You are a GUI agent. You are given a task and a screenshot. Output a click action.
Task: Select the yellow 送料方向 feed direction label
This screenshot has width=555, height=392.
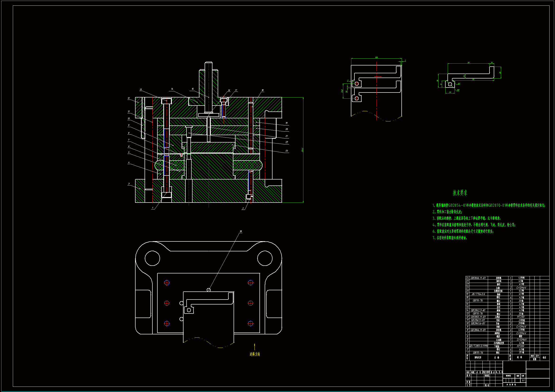point(255,354)
